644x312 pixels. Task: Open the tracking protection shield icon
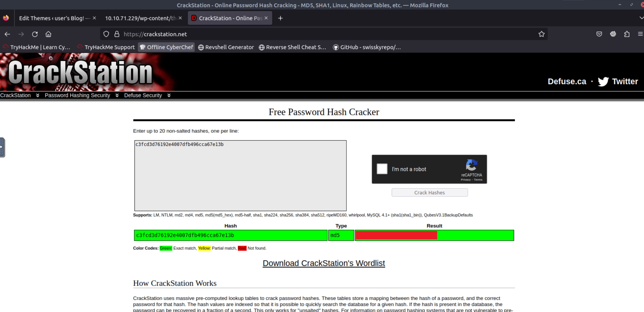(106, 34)
